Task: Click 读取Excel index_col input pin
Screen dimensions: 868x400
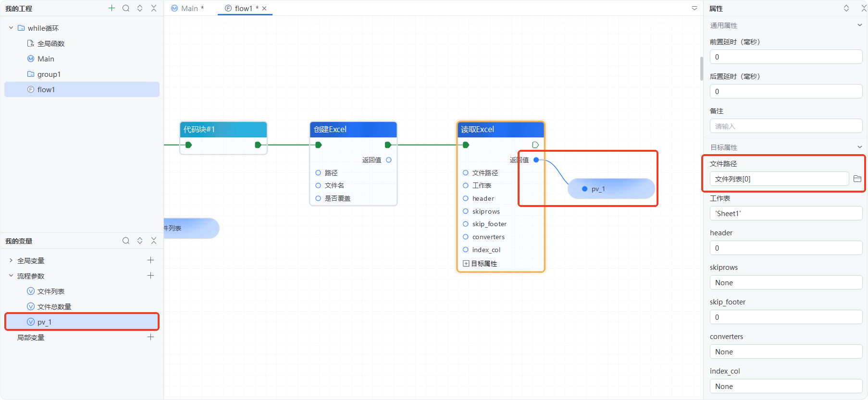Action: point(465,250)
